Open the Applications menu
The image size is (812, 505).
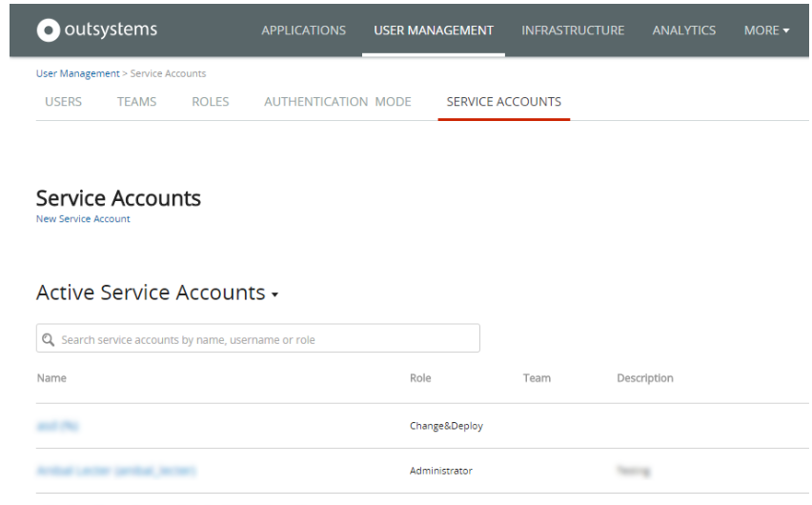click(303, 30)
